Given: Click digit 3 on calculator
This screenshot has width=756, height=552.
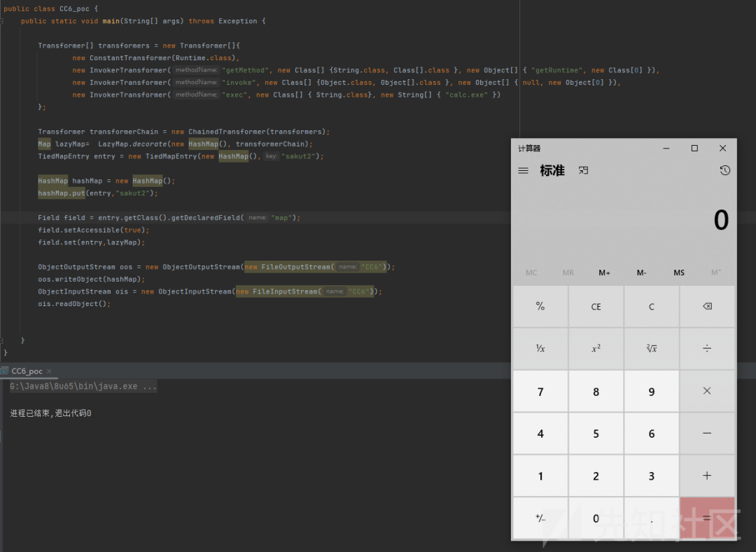Looking at the screenshot, I should [x=652, y=476].
